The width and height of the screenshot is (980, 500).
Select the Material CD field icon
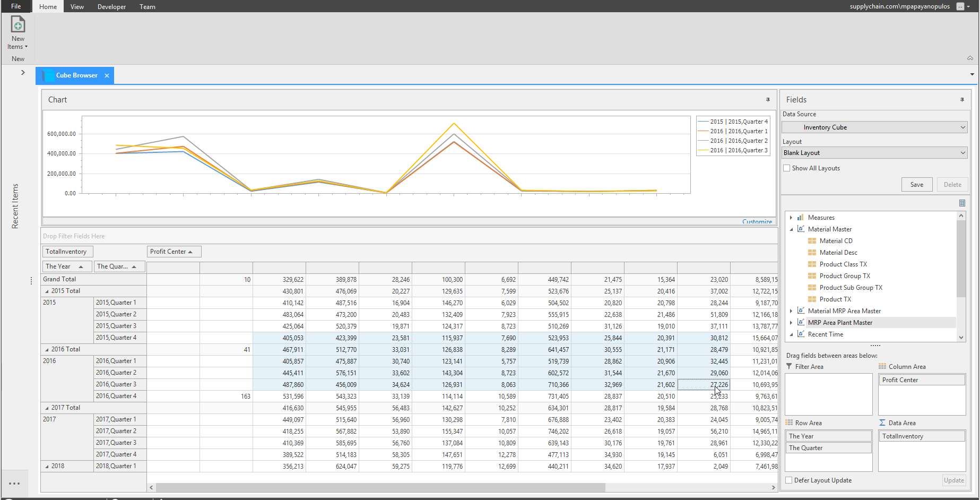(x=812, y=241)
